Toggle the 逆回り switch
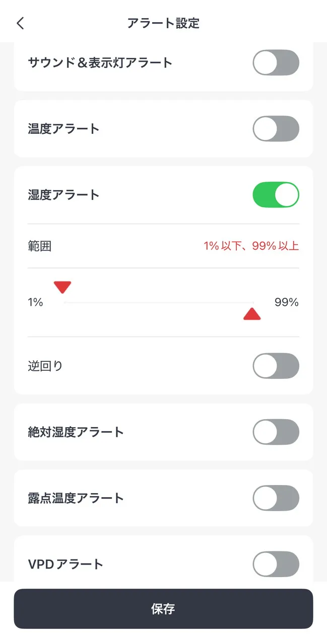327x644 pixels. click(276, 366)
